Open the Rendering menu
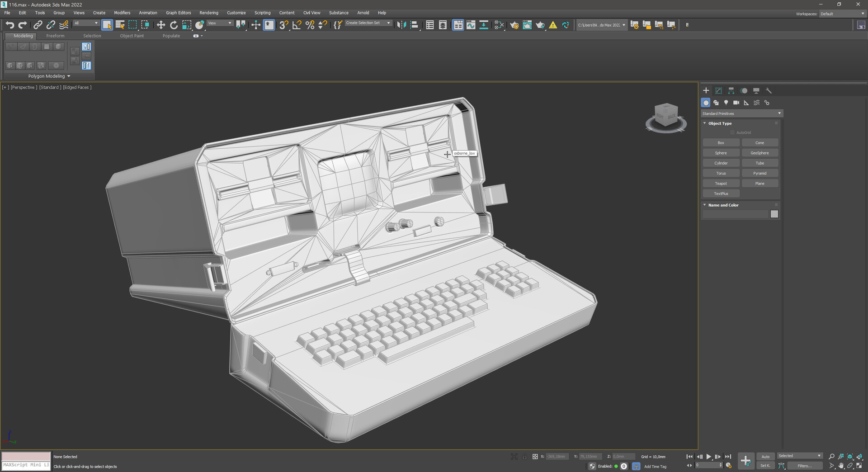The height and width of the screenshot is (472, 868). click(x=209, y=13)
